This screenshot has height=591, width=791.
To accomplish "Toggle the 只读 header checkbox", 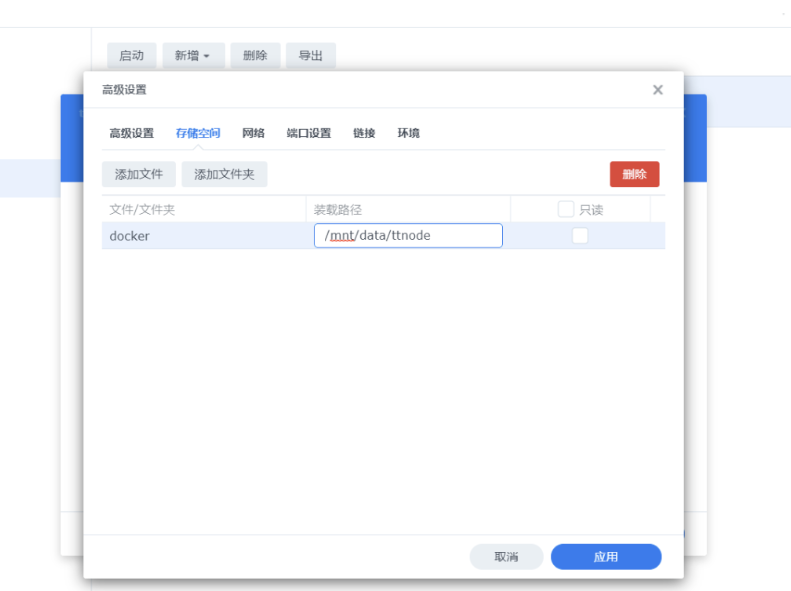I will (566, 210).
